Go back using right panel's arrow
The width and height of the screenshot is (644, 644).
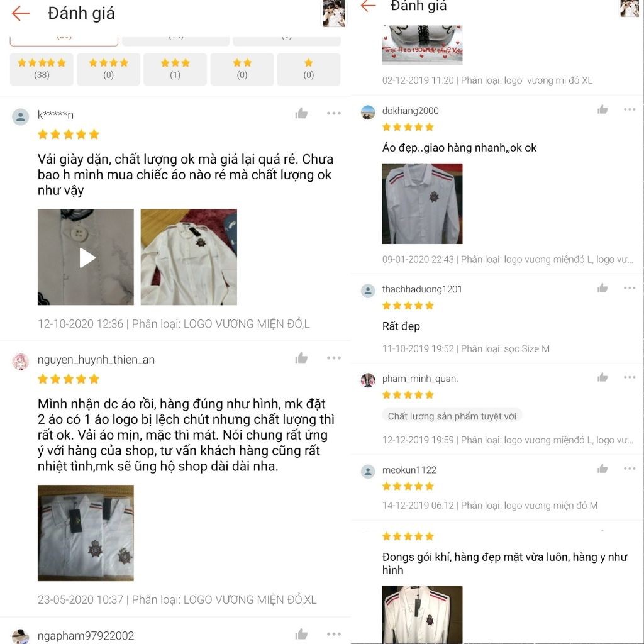368,6
